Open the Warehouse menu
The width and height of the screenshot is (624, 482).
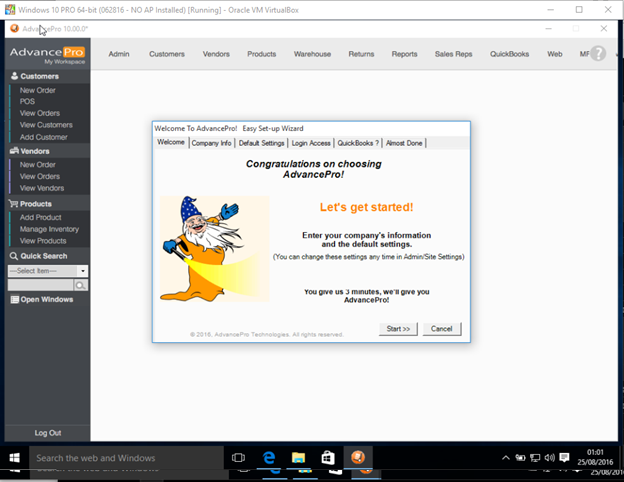(x=313, y=54)
